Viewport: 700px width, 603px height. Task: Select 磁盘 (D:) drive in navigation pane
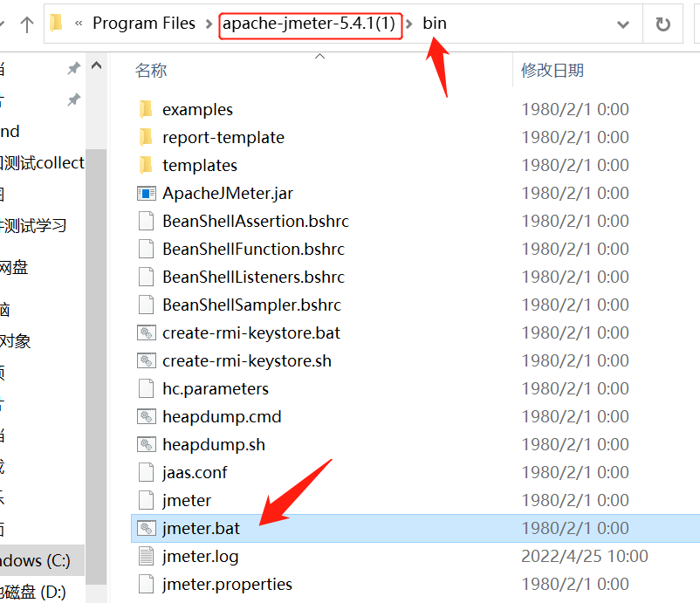(33, 592)
